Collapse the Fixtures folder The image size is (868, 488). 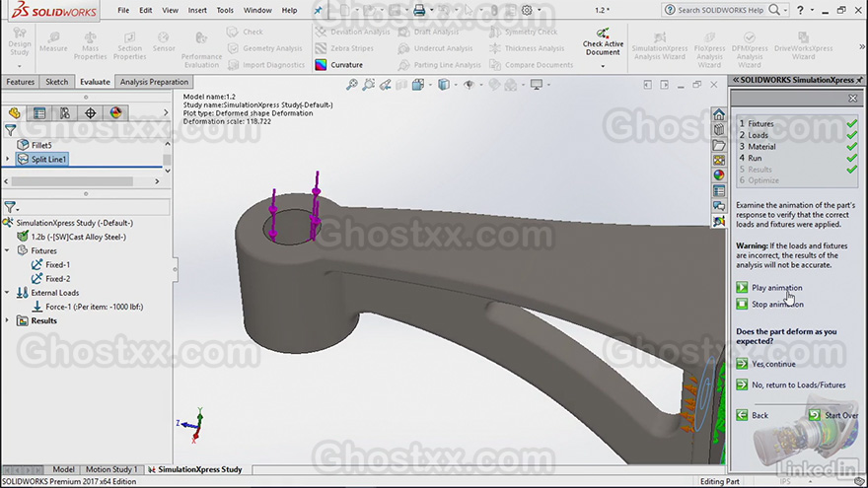coord(7,250)
